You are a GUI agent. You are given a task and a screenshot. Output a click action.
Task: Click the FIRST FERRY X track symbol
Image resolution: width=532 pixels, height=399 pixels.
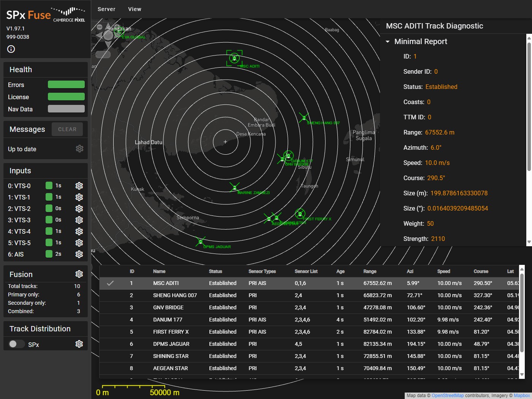pyautogui.click(x=300, y=214)
